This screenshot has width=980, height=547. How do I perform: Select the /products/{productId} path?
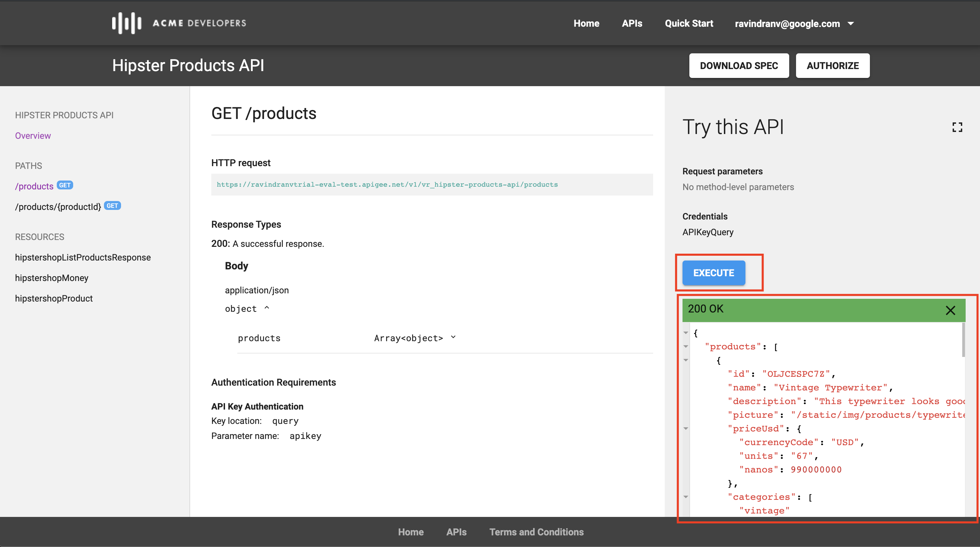coord(58,206)
